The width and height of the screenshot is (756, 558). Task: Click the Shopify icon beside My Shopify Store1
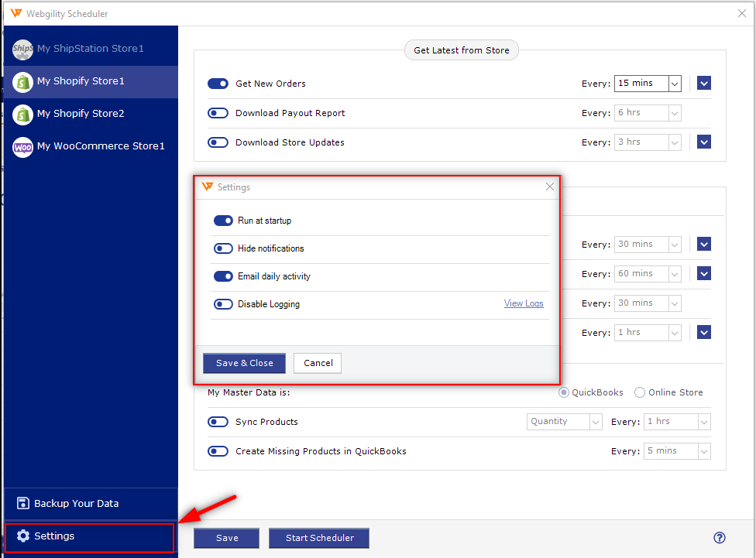click(x=22, y=82)
